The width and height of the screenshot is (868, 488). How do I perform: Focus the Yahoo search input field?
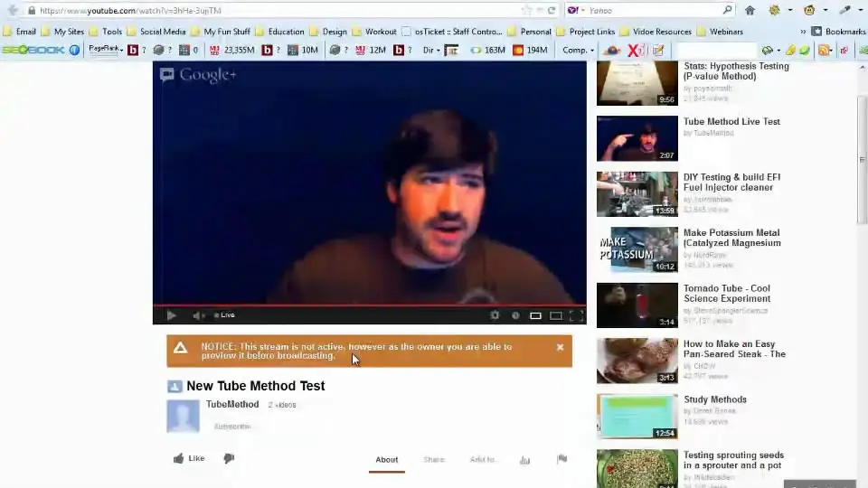tap(653, 10)
